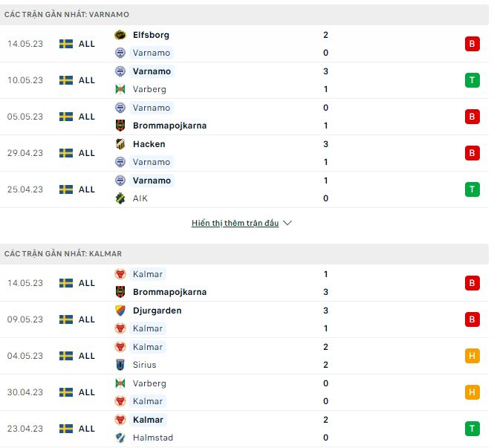Click Brommapojkarna crest in 05.05.23 match
Image resolution: width=494 pixels, height=448 pixels.
pos(120,126)
